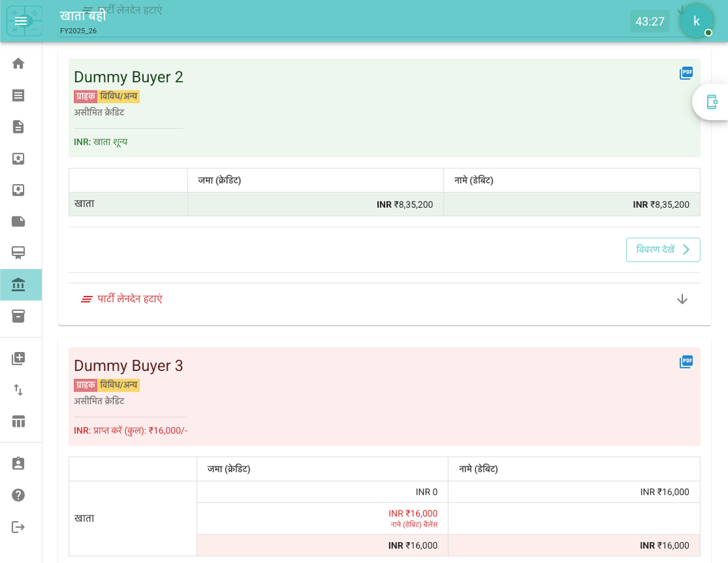Open the add-to-library plus sidebar icon
Image resolution: width=728 pixels, height=563 pixels.
(18, 359)
